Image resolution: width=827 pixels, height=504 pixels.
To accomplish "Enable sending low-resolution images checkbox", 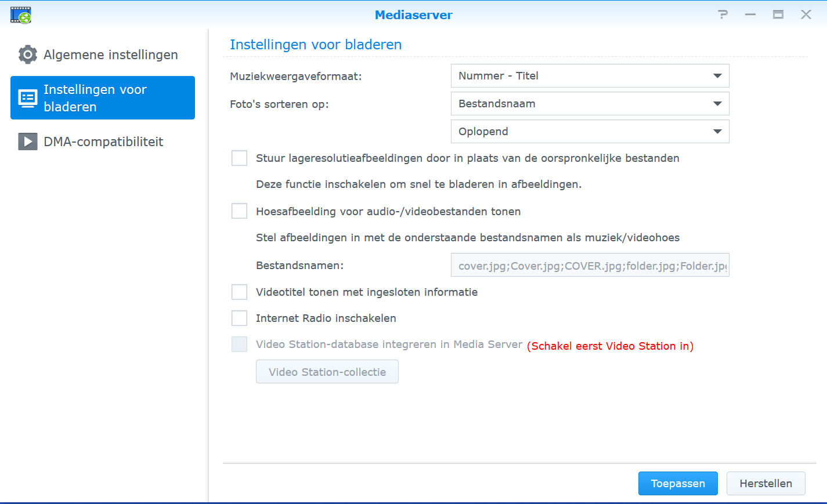I will click(x=239, y=158).
